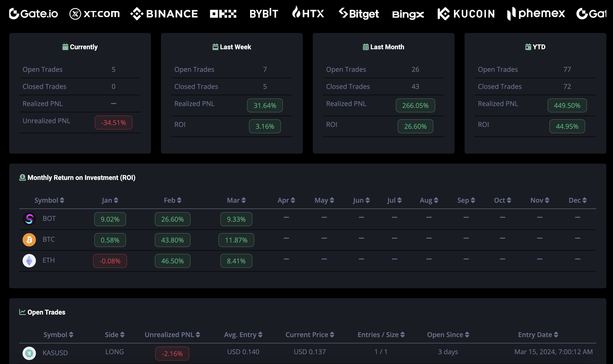Image resolution: width=613 pixels, height=364 pixels.
Task: Click BOT March 9.33% value
Action: 236,219
